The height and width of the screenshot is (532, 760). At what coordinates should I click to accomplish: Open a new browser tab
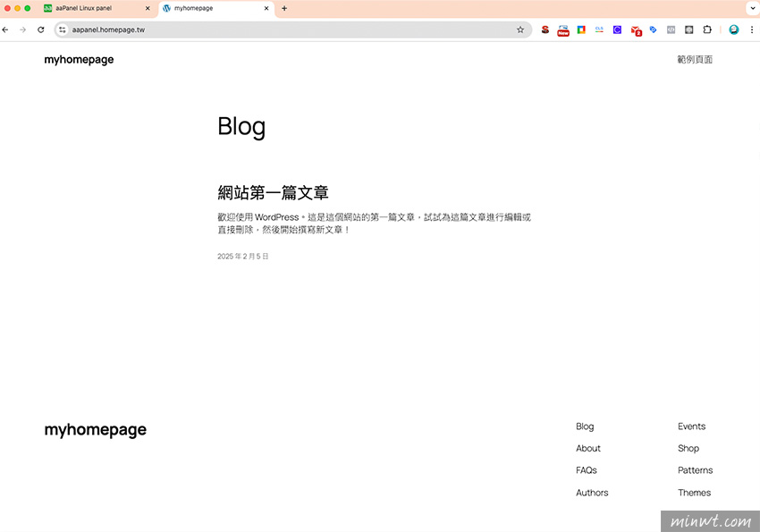[284, 8]
